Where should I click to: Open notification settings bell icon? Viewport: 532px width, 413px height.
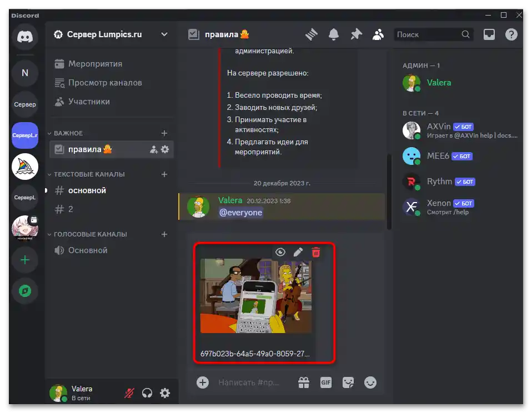pyautogui.click(x=334, y=34)
